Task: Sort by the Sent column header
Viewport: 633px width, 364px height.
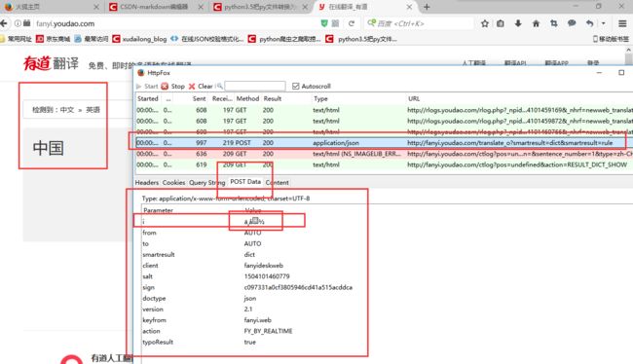Action: tap(199, 98)
